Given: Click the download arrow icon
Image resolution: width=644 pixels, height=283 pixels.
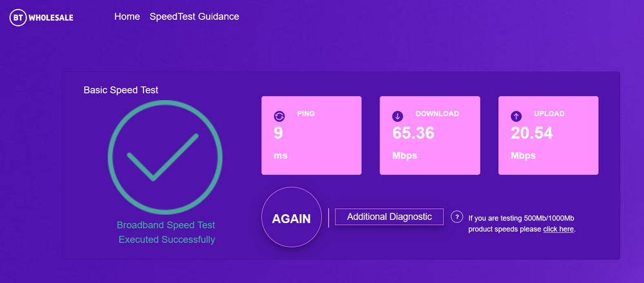Looking at the screenshot, I should [x=397, y=117].
